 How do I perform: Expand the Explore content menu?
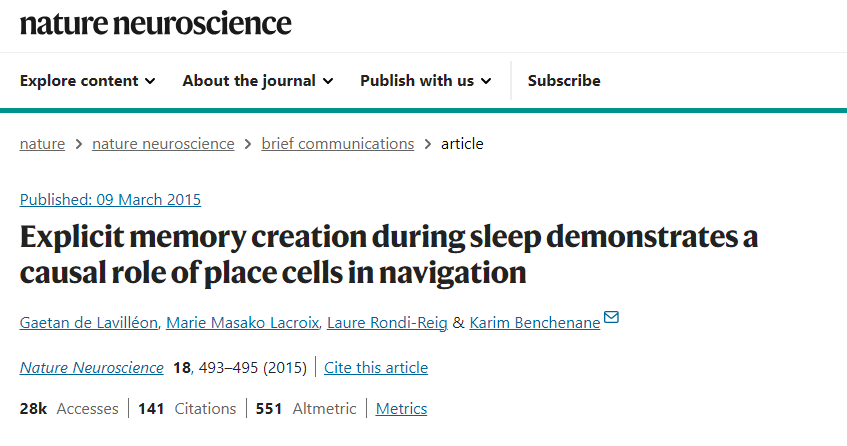[x=87, y=81]
